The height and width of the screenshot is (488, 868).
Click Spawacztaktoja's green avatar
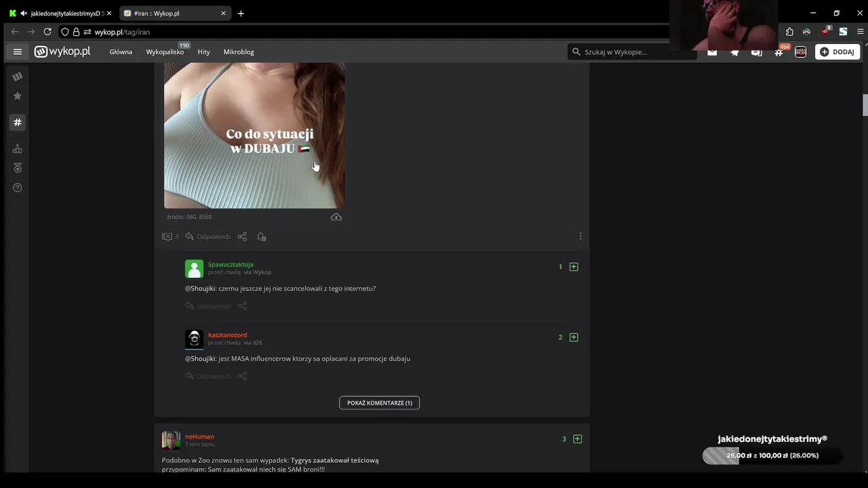point(194,268)
